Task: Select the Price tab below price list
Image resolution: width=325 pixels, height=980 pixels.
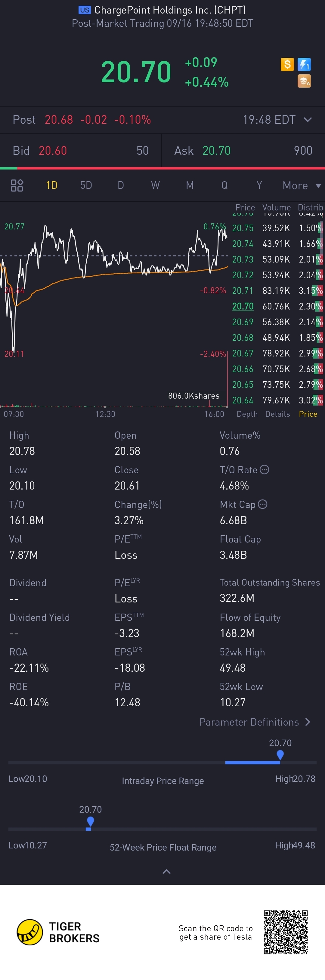Action: [308, 414]
